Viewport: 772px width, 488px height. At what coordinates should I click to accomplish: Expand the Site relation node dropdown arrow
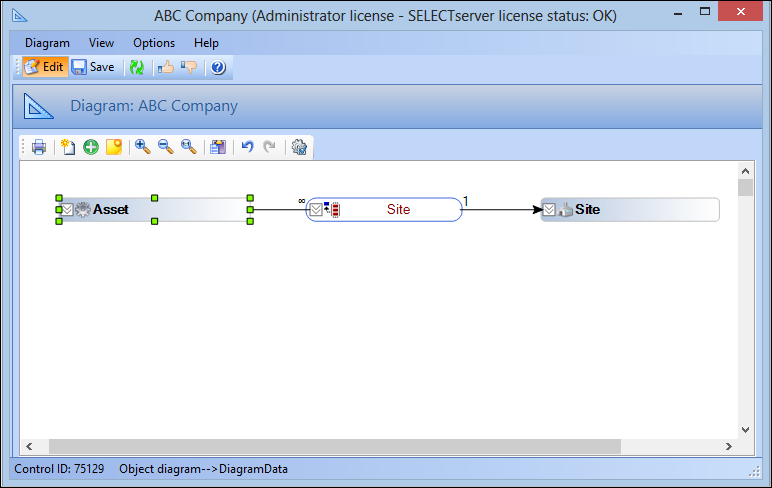click(x=316, y=210)
